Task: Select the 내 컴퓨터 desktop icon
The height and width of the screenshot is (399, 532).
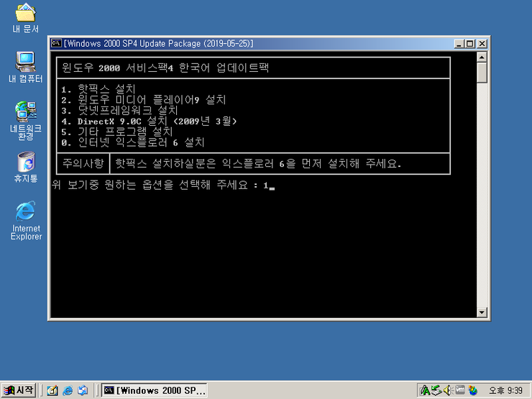Action: point(25,67)
